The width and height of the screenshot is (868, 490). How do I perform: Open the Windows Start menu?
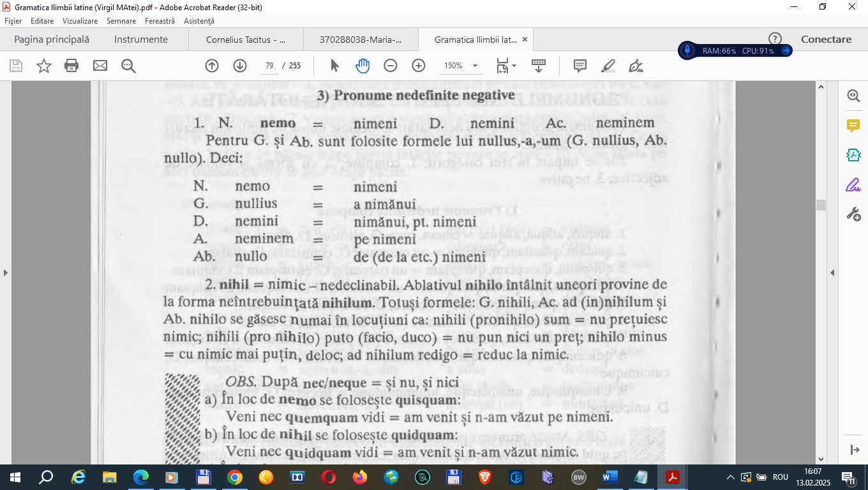point(15,477)
